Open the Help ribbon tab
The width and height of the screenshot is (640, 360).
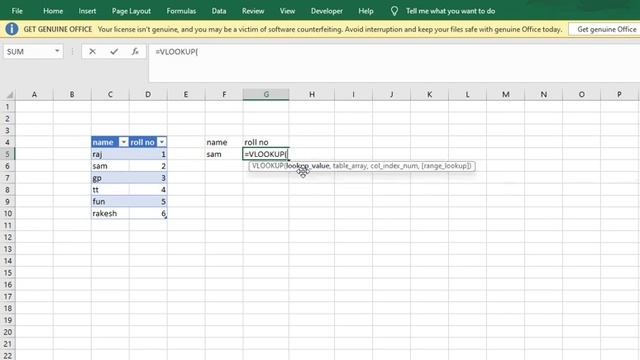tap(366, 11)
